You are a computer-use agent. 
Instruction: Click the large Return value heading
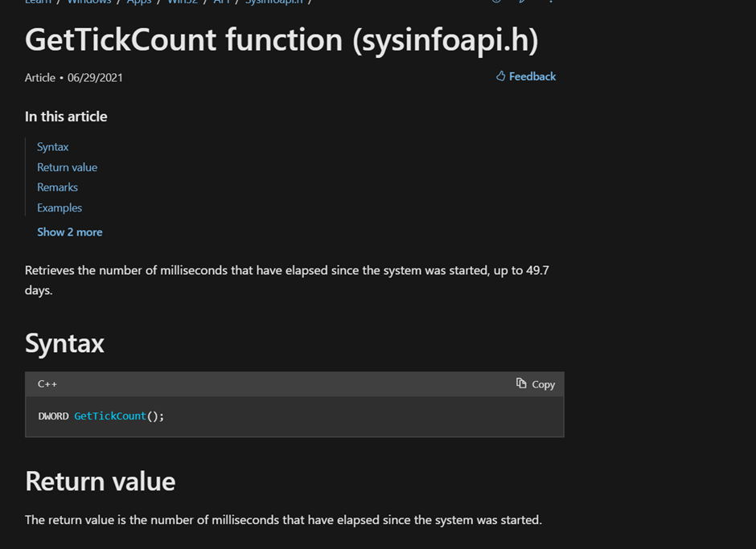tap(100, 481)
